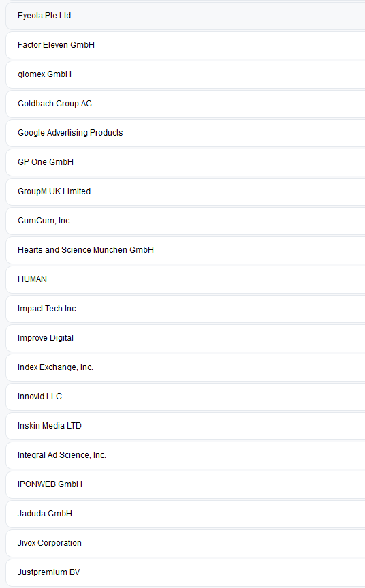
Task: Expand Hearts and Science München GmbH
Action: [x=185, y=250]
